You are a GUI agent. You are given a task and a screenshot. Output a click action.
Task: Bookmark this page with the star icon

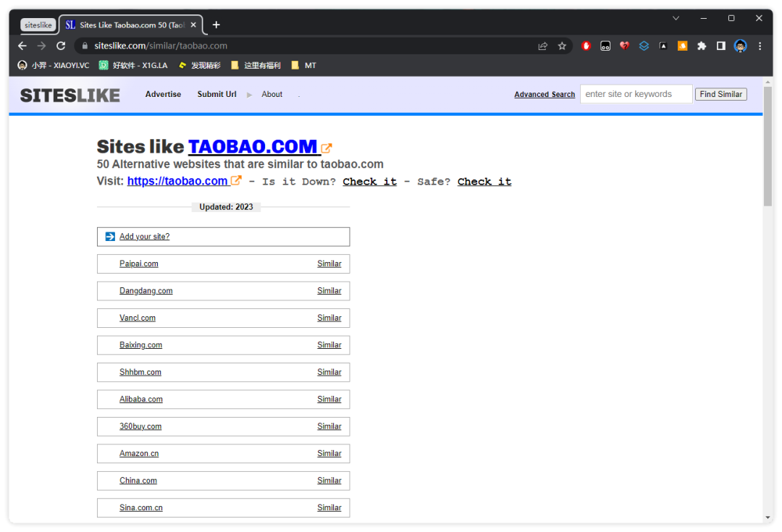coord(562,46)
